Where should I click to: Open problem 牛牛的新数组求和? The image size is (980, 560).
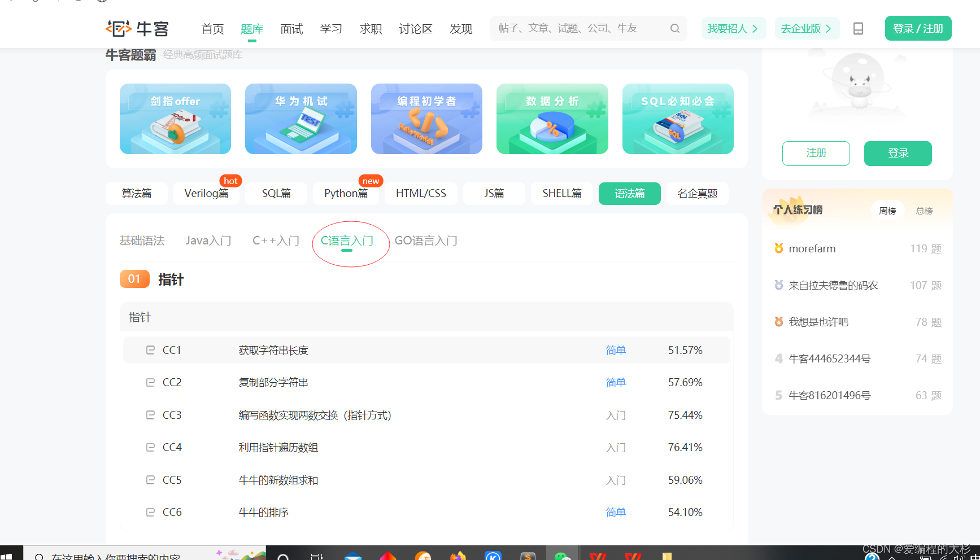(278, 480)
